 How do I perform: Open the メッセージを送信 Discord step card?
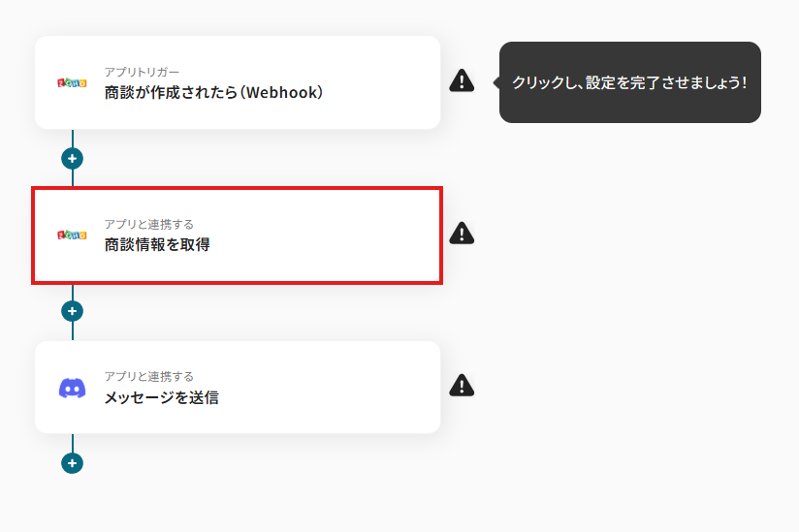coord(238,388)
